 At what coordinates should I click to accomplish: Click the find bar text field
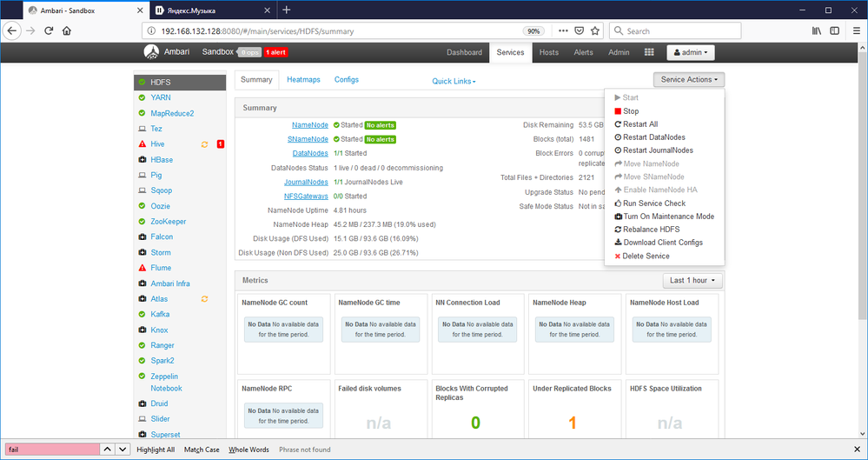[x=53, y=450]
